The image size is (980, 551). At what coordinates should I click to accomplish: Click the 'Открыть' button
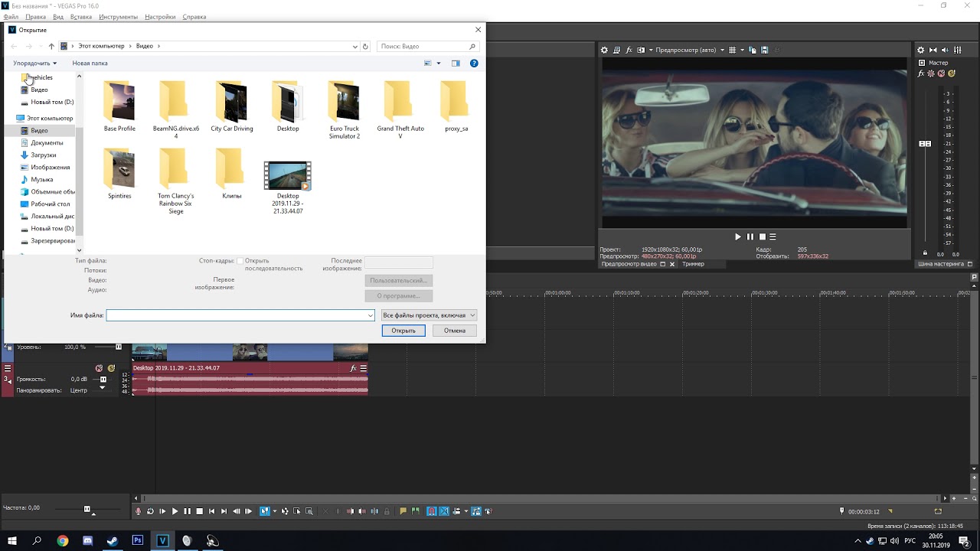403,331
